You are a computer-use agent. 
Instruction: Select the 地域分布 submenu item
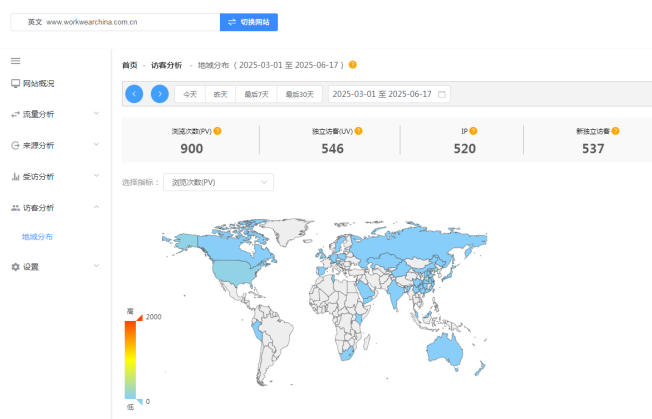coord(37,237)
